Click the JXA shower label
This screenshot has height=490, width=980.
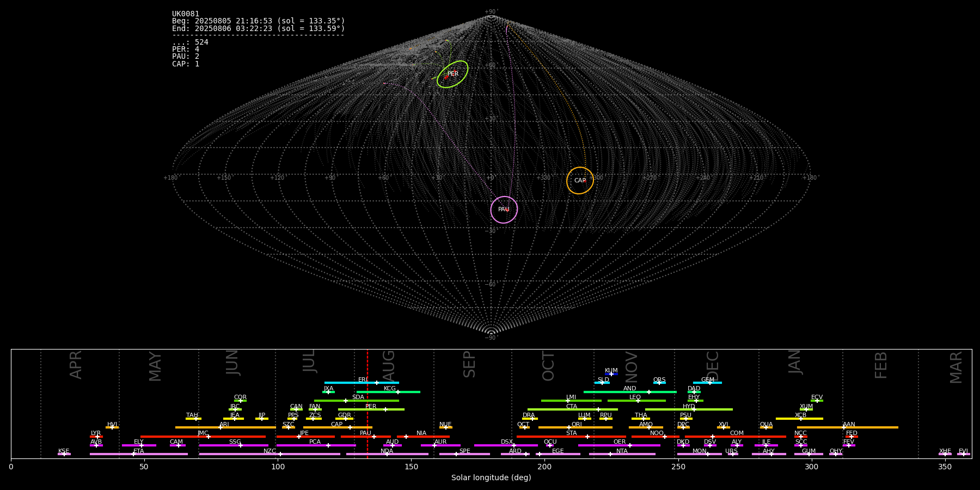point(328,388)
